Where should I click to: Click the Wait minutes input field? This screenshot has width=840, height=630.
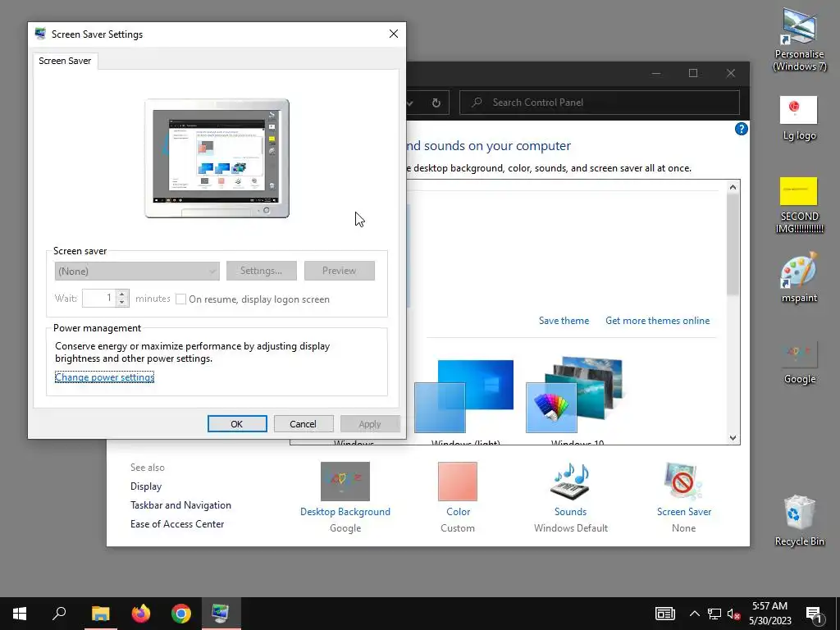(x=99, y=299)
